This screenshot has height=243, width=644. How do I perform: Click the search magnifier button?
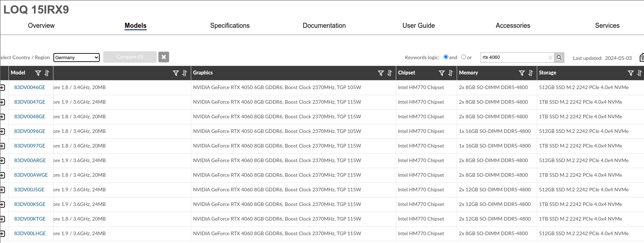[559, 57]
